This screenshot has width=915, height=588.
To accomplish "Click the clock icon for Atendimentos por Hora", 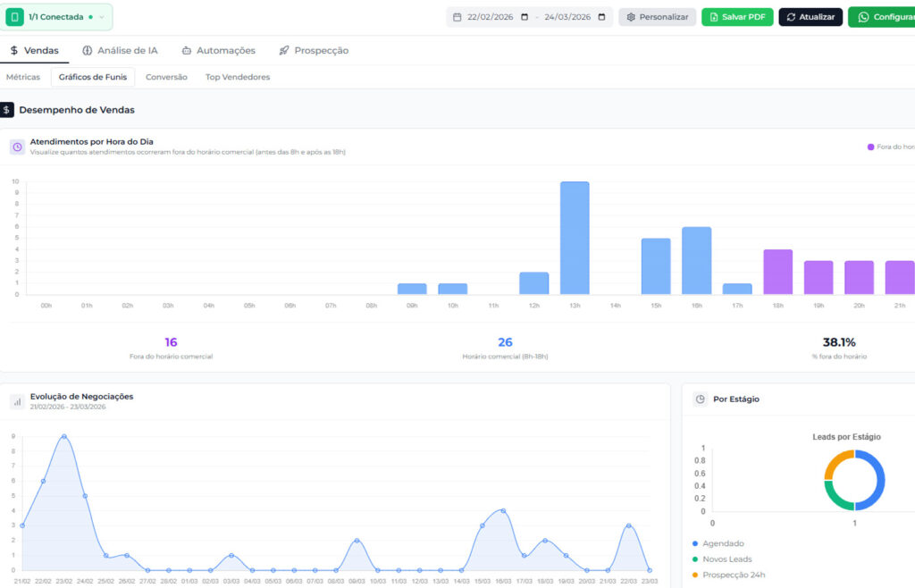I will point(17,147).
